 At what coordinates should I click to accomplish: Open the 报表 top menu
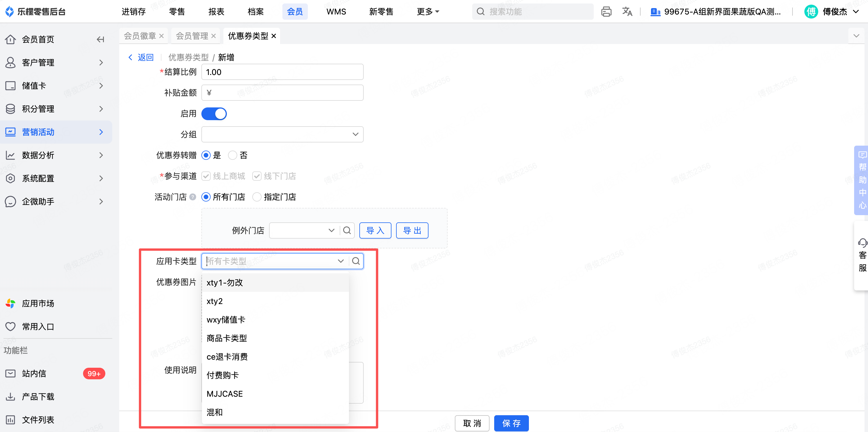coord(216,12)
